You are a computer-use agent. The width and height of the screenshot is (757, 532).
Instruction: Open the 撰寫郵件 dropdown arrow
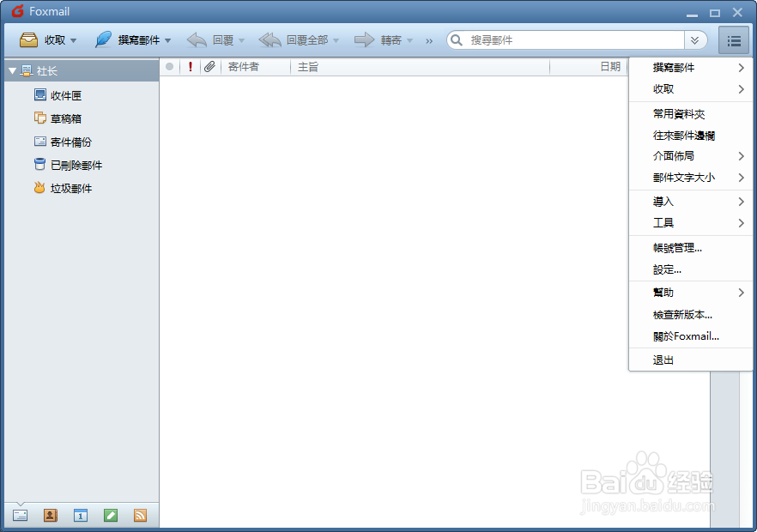click(x=168, y=39)
